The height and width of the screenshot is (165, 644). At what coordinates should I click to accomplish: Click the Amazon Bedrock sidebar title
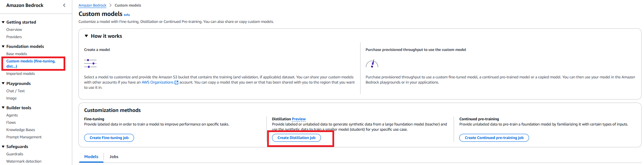[25, 5]
